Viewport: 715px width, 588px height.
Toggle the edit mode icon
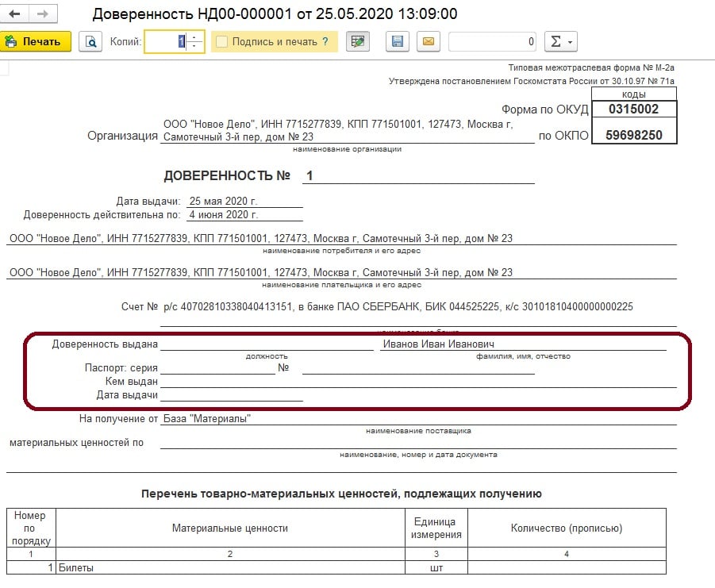[358, 41]
